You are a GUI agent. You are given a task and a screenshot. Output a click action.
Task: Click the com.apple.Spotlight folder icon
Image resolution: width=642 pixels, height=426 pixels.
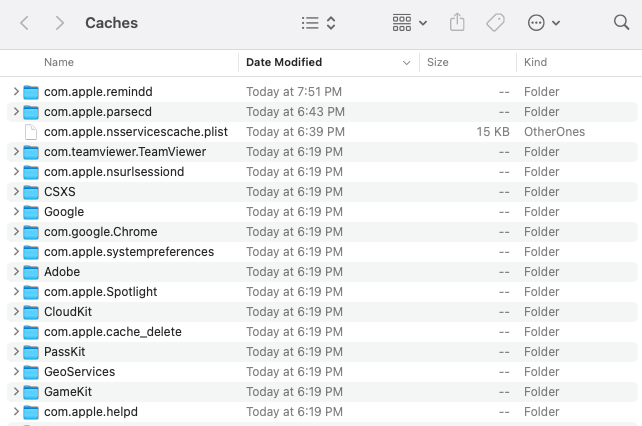[31, 292]
